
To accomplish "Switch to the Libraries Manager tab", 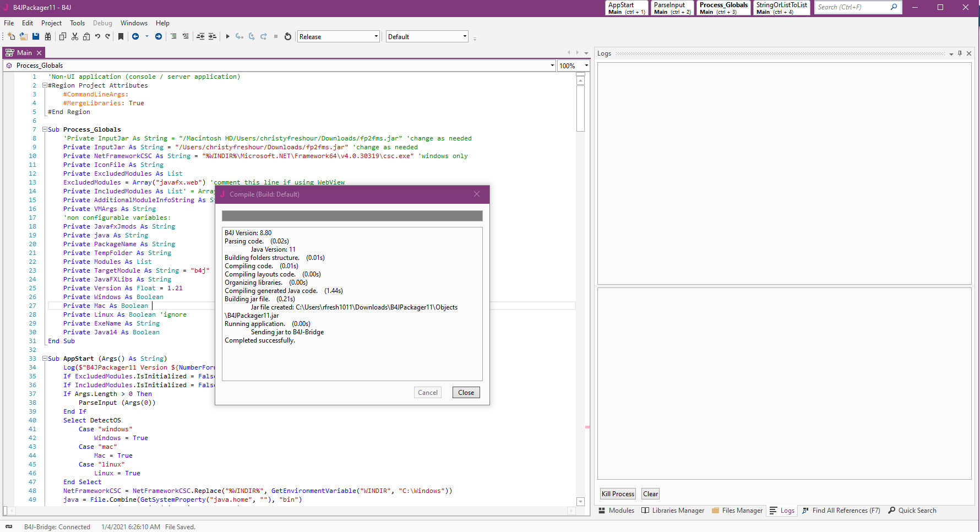I will 673,511.
